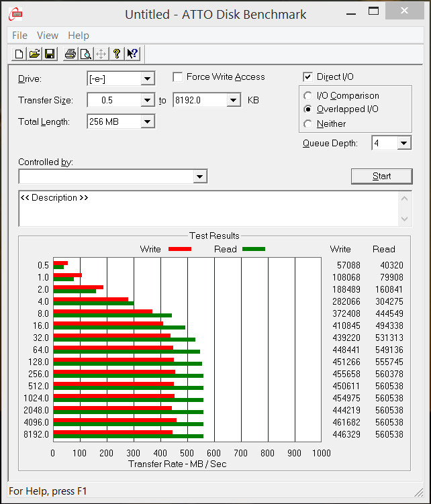Click the Save floppy disk icon
The image size is (431, 504).
50,54
